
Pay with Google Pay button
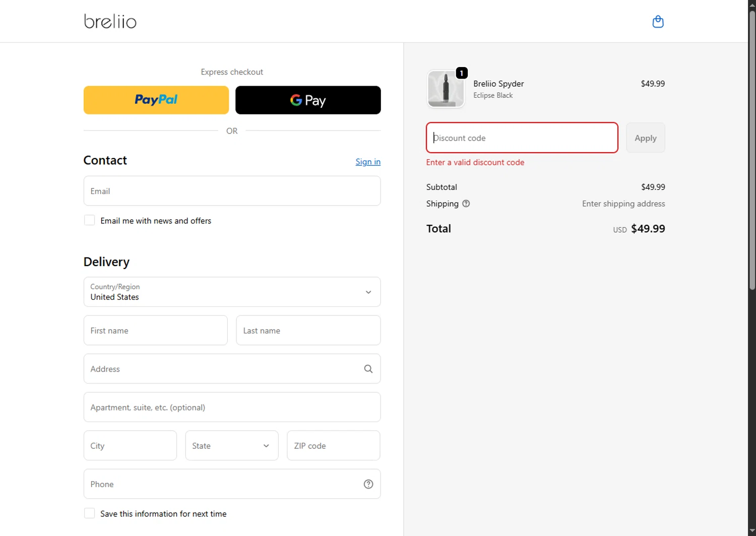pos(308,100)
